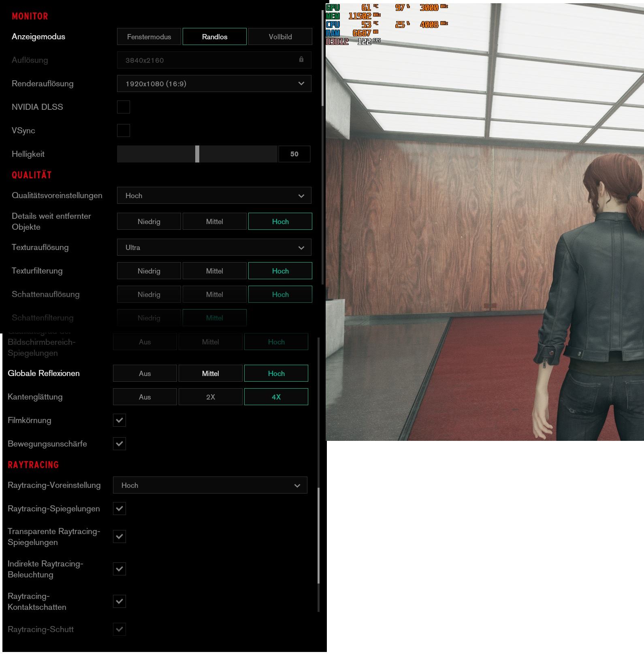This screenshot has width=644, height=654.
Task: Set Schattenfilterung to Niedrig
Action: (x=149, y=318)
